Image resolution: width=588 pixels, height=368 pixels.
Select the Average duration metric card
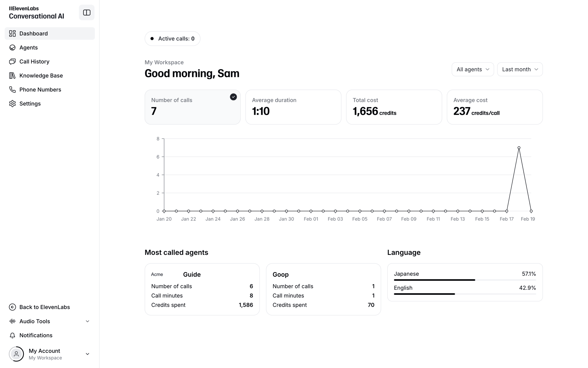(x=293, y=107)
